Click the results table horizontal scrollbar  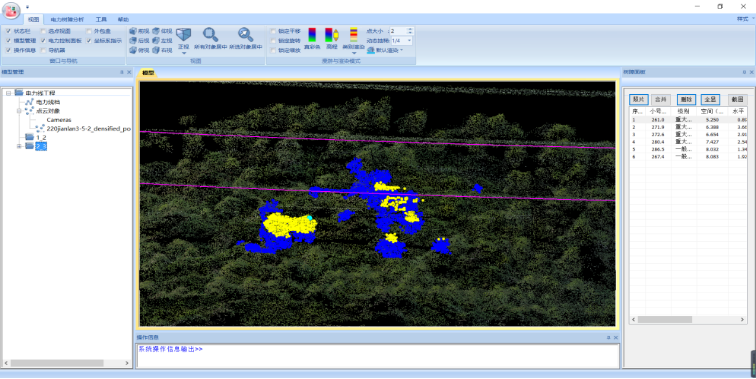(x=688, y=320)
